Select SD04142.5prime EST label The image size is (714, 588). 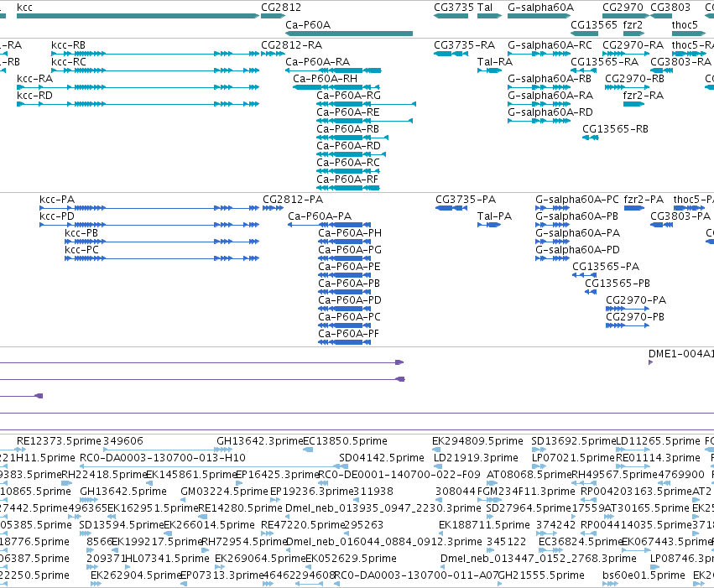pyautogui.click(x=382, y=458)
